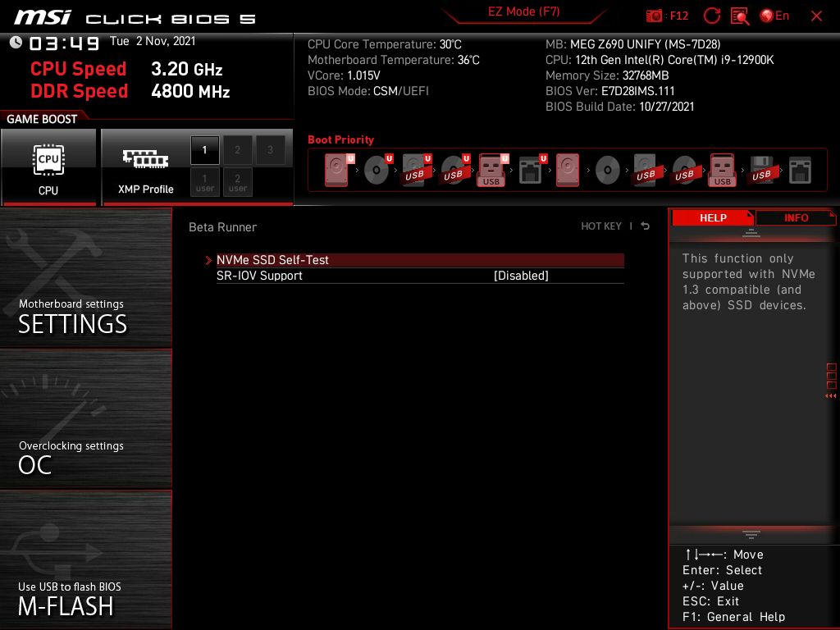Switch to the HELP tab
Screen dimensions: 840x630
[x=713, y=217]
